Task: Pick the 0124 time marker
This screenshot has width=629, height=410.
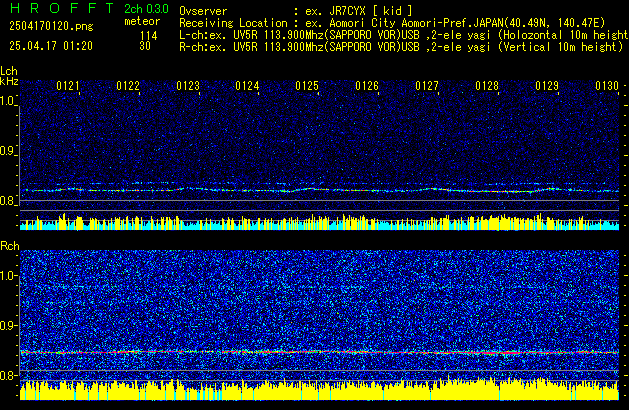Action: click(247, 86)
